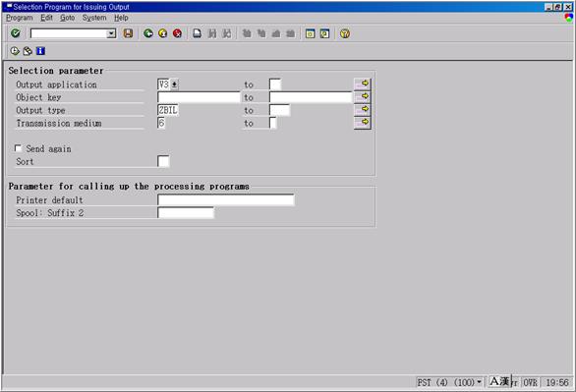
Task: Click the blue Information icon
Action: click(40, 51)
